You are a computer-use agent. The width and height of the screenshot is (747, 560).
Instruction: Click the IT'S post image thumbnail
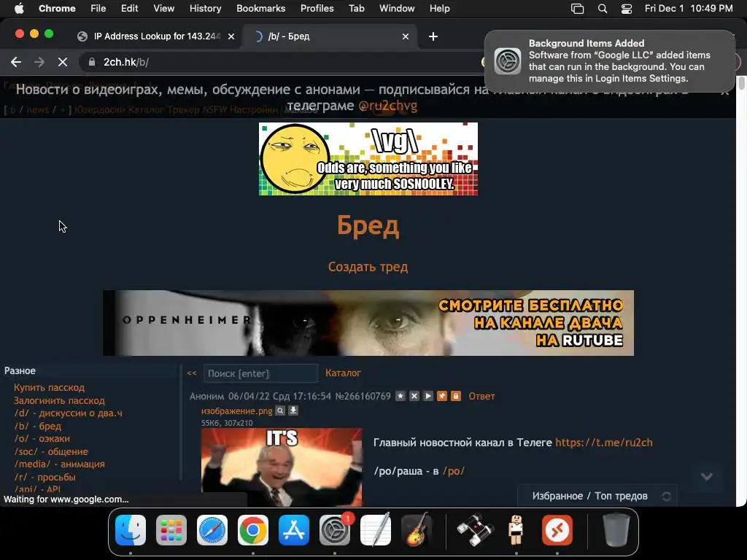pyautogui.click(x=282, y=467)
